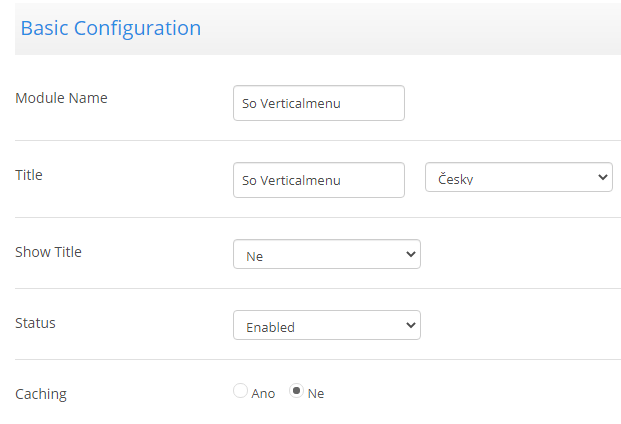This screenshot has width=621, height=424.
Task: Click the Caching label
Action: tap(41, 394)
